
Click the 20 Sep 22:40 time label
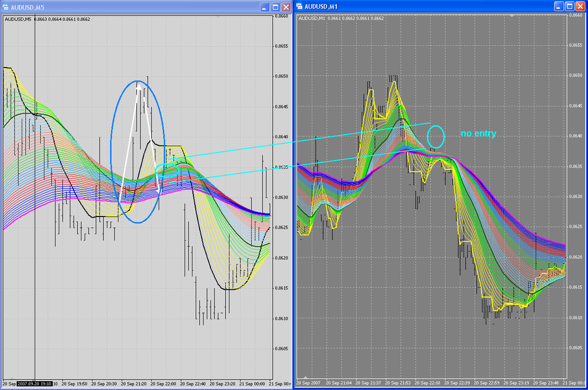click(x=193, y=384)
